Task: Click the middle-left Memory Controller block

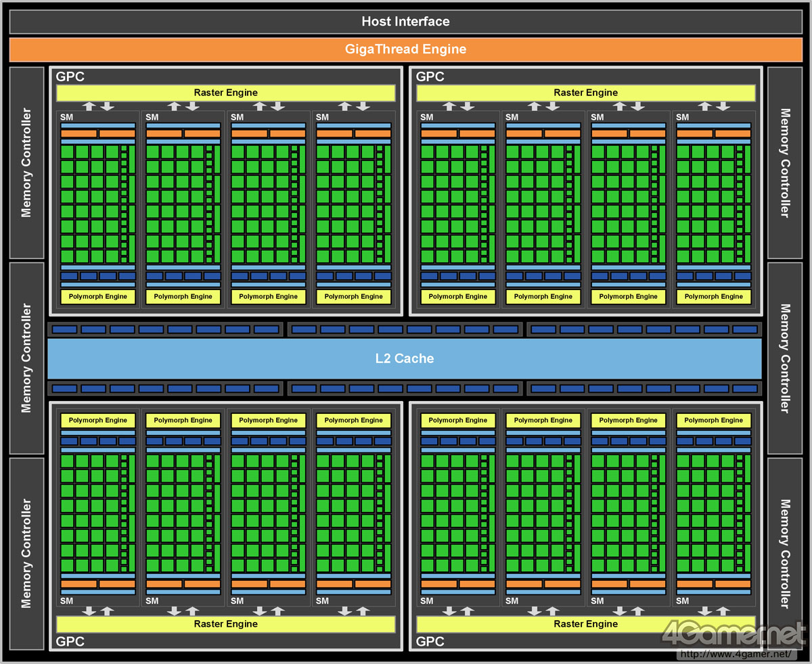Action: (26, 358)
